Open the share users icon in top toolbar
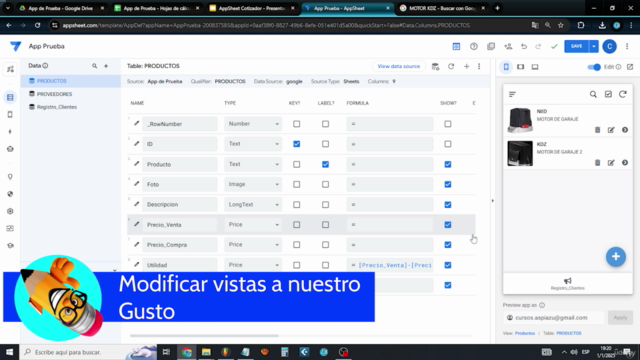The height and width of the screenshot is (360, 640). [x=508, y=47]
